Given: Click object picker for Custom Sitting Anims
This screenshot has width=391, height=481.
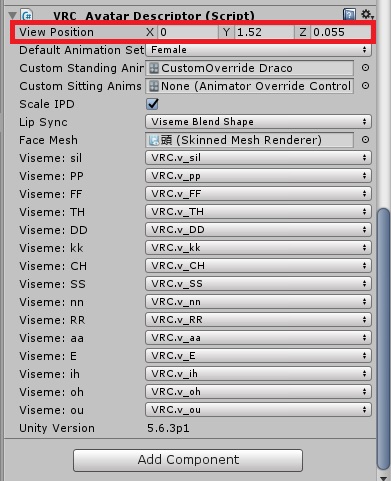Looking at the screenshot, I should pyautogui.click(x=365, y=86).
